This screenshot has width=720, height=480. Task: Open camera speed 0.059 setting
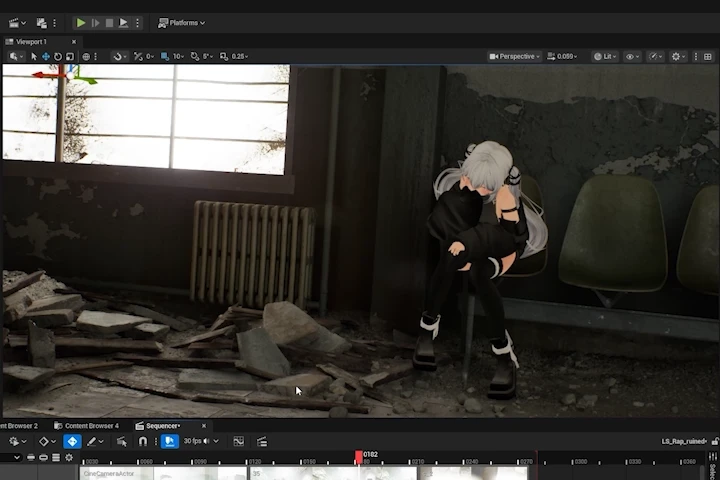(562, 56)
